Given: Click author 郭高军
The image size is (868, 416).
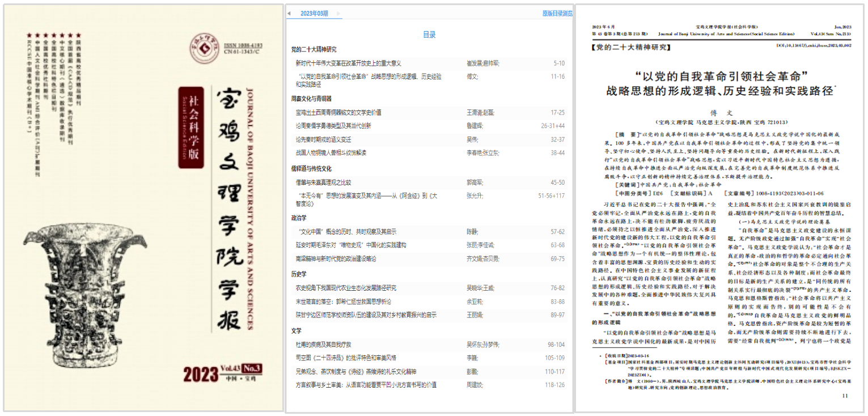Looking at the screenshot, I should pos(475,182).
